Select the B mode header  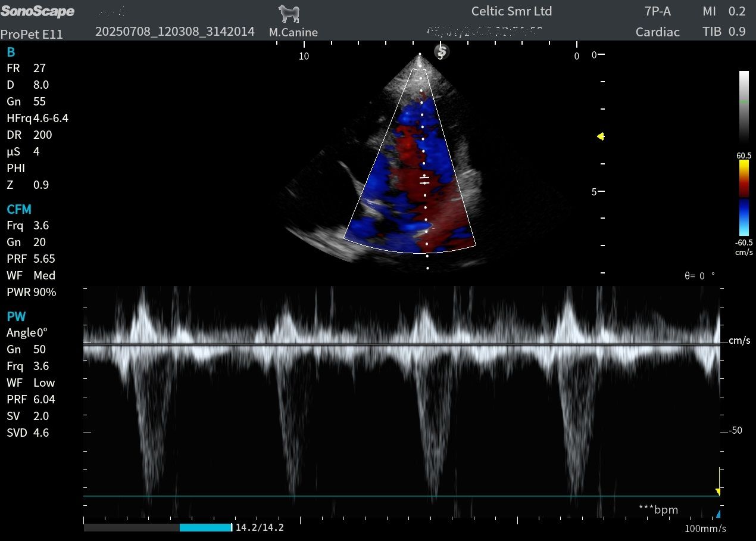click(11, 52)
